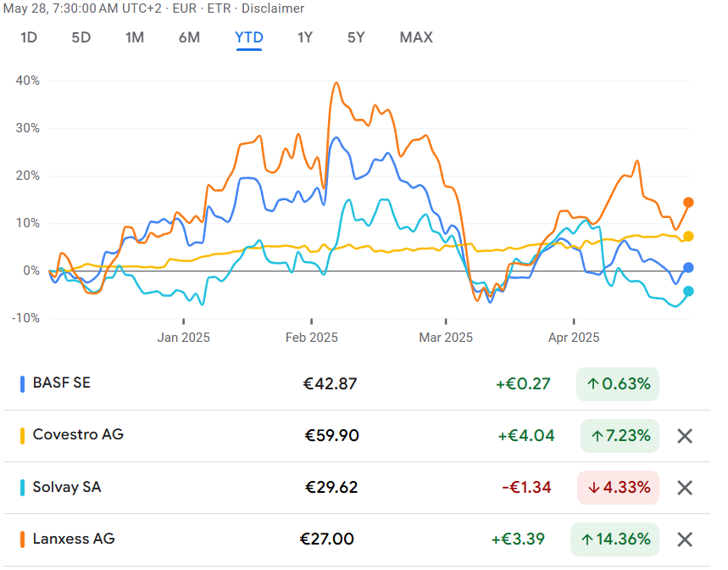728x570 pixels.
Task: Click the Solvay change value -€1.34
Action: click(x=526, y=488)
